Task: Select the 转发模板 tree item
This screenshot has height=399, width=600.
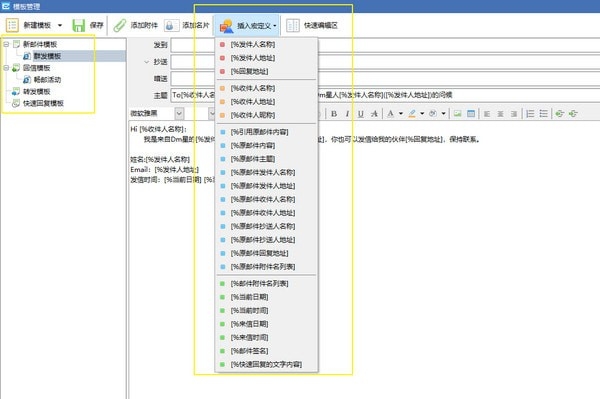Action: click(36, 92)
